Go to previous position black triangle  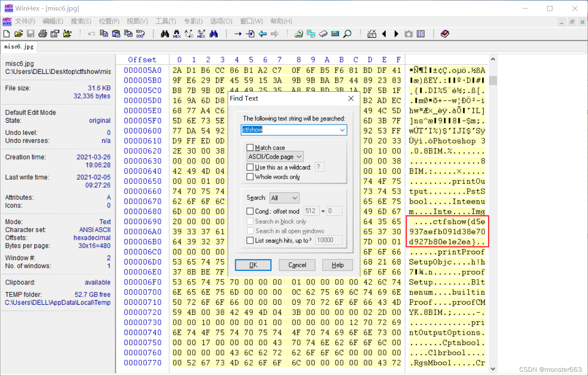pos(384,34)
